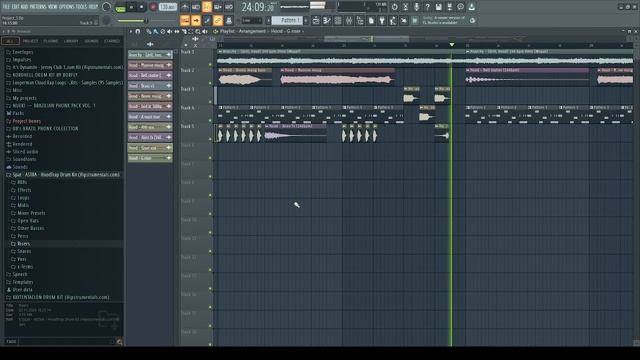Select the Draw pencil tool in Playlist
This screenshot has width=640, height=360.
tap(149, 31)
